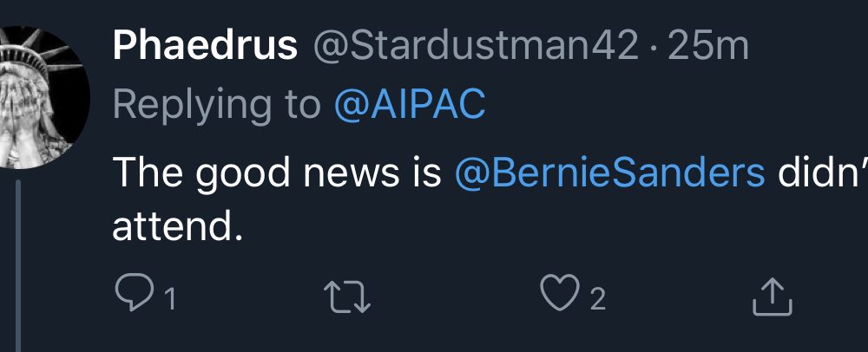
Task: Click the 25m timestamp
Action: point(708,47)
